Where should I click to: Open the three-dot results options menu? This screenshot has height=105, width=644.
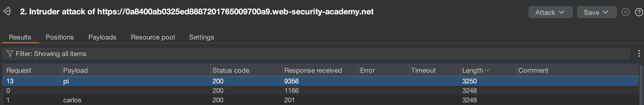tap(639, 53)
